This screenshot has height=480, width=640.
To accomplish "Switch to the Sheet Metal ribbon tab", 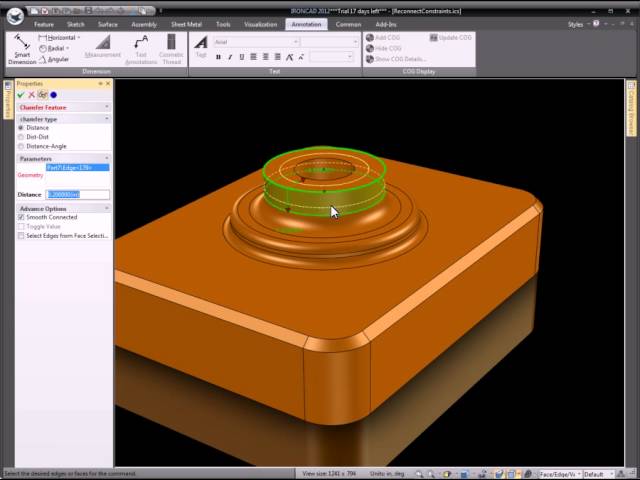I will 186,24.
